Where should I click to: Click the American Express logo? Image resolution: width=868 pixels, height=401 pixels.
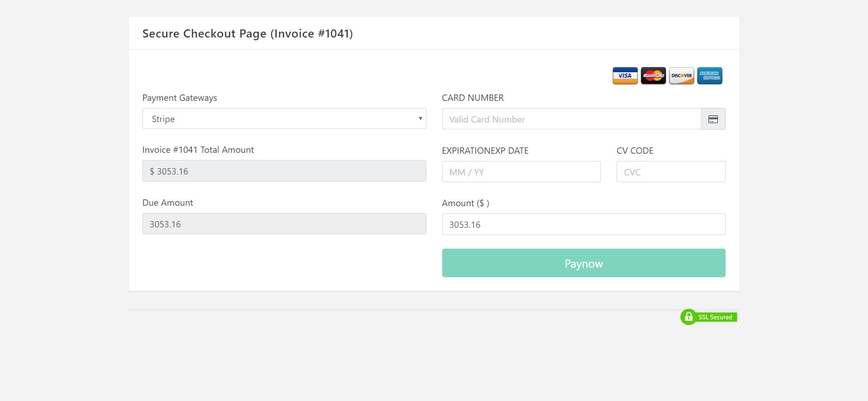click(709, 75)
